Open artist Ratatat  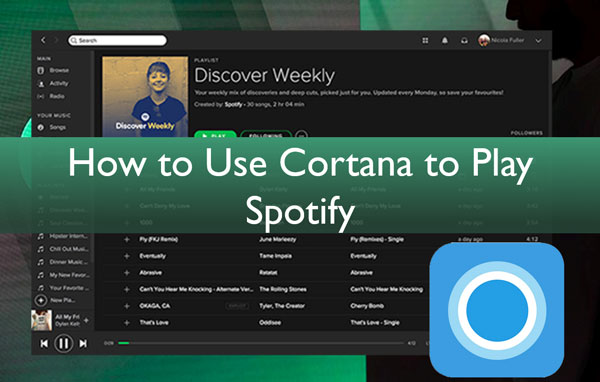tap(268, 273)
